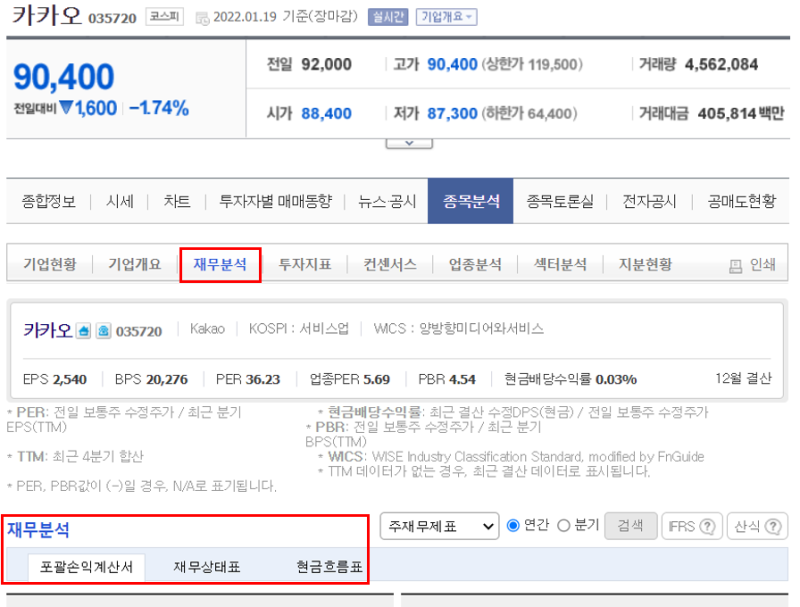Image resolution: width=800 pixels, height=607 pixels.
Task: Click the 12월 결산 label
Action: pyautogui.click(x=743, y=378)
